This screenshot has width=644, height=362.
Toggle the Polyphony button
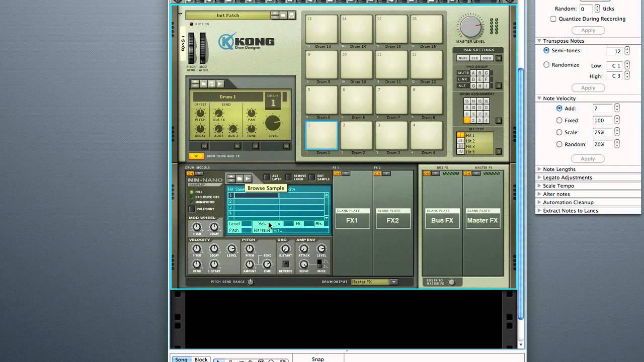tap(192, 209)
